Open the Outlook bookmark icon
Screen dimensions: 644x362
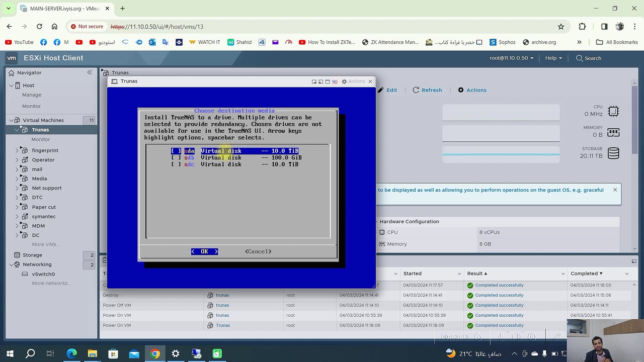pos(152,42)
